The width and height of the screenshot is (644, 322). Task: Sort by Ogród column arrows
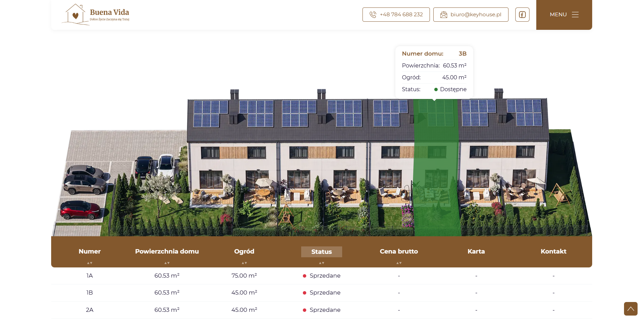(x=244, y=263)
